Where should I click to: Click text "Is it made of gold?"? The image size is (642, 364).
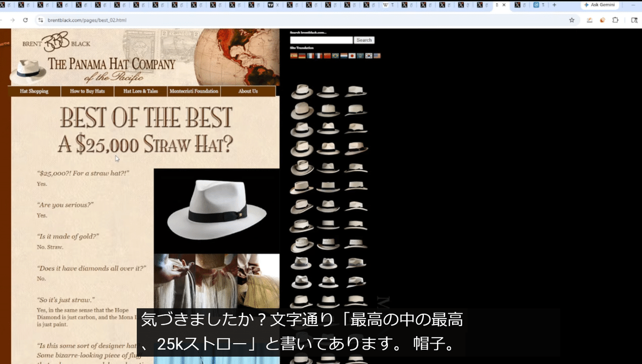point(68,236)
